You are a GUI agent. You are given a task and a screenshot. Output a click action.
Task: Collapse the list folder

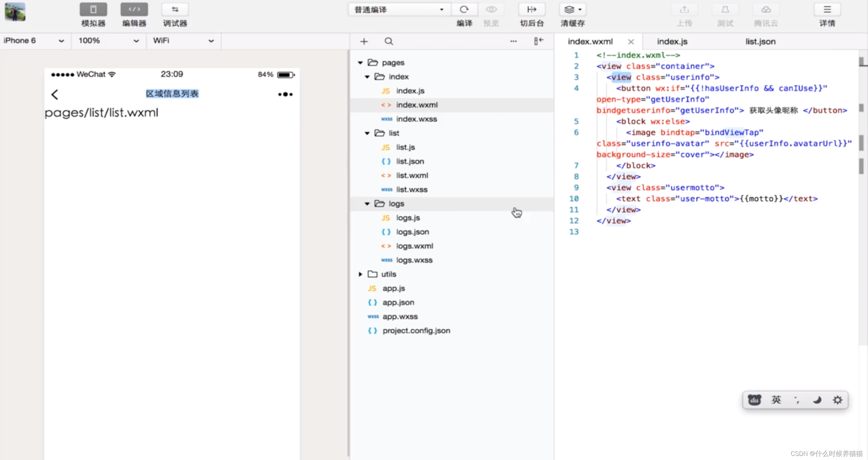click(367, 133)
